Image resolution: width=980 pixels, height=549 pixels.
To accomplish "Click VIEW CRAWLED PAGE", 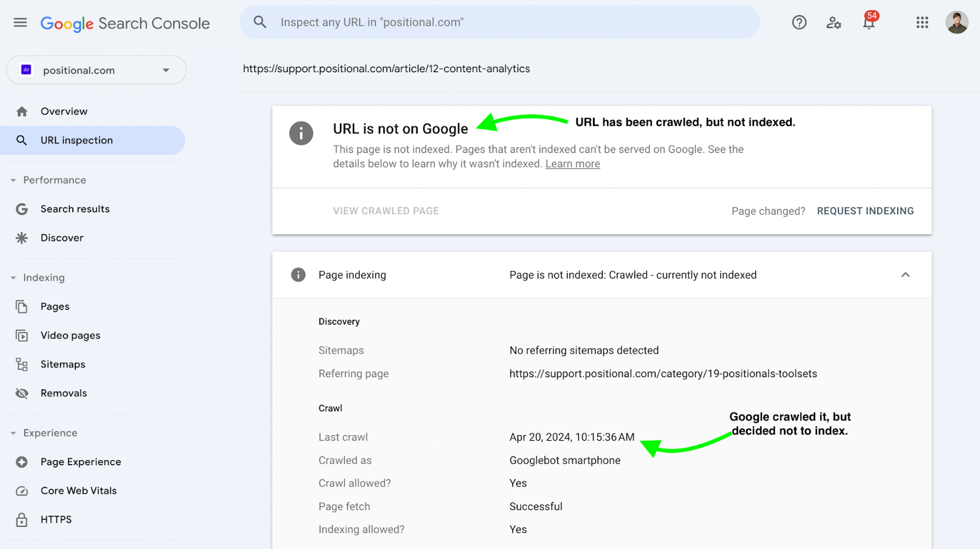I will [x=386, y=211].
